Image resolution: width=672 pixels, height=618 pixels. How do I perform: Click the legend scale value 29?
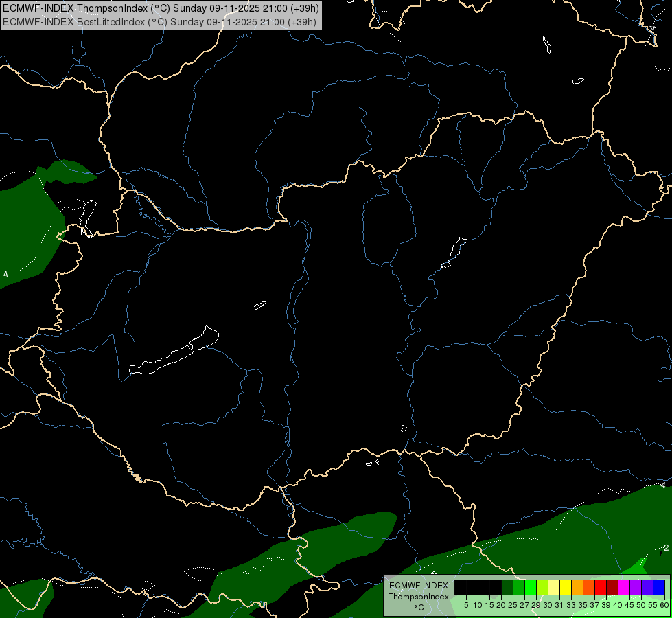(536, 605)
